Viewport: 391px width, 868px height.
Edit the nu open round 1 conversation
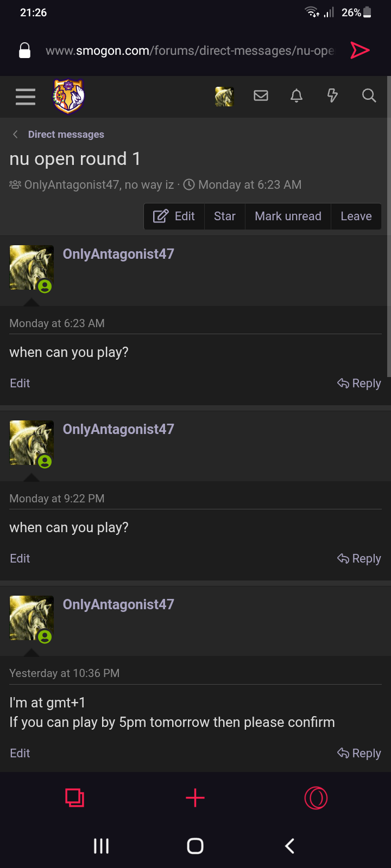click(x=174, y=216)
